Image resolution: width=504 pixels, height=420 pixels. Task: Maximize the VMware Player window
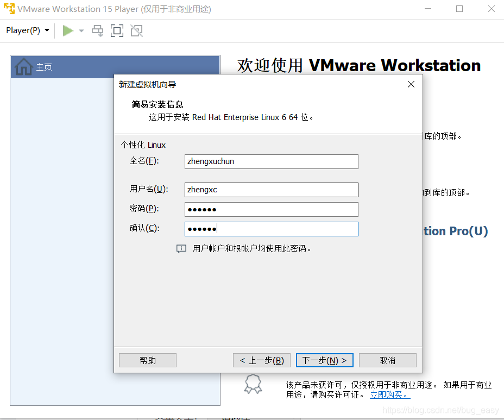[459, 9]
